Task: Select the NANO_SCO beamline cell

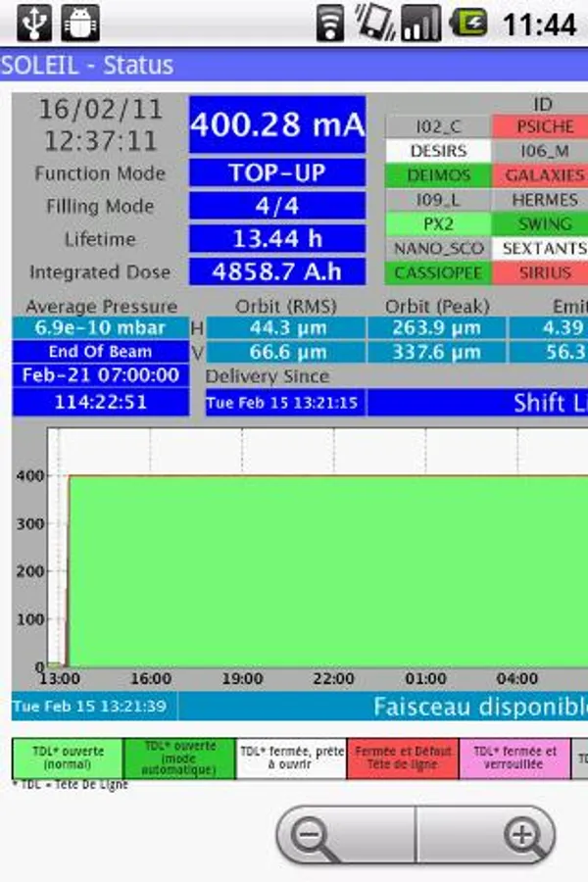Action: point(438,248)
